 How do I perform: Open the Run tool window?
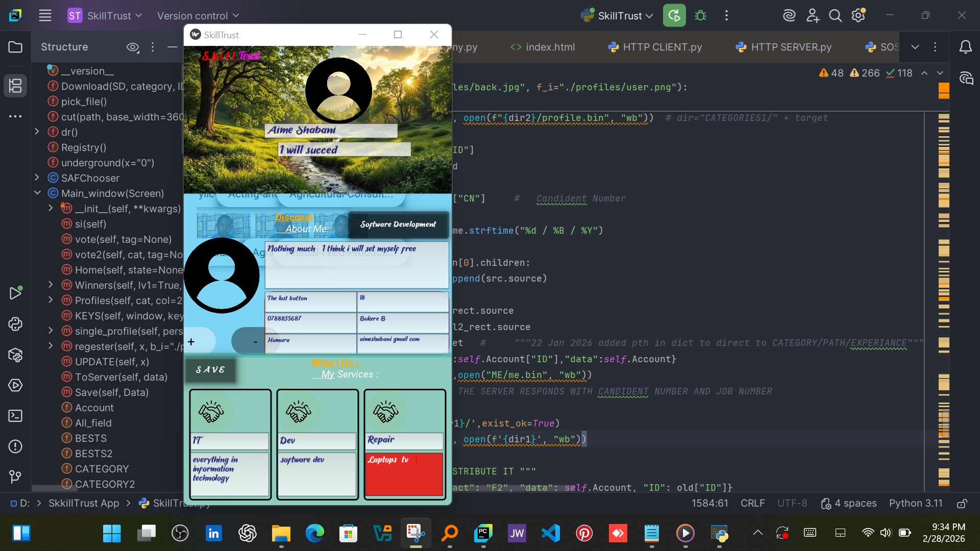pos(15,293)
